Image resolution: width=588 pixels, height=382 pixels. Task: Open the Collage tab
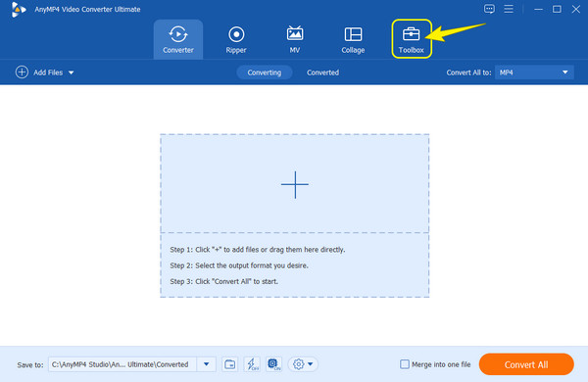353,39
